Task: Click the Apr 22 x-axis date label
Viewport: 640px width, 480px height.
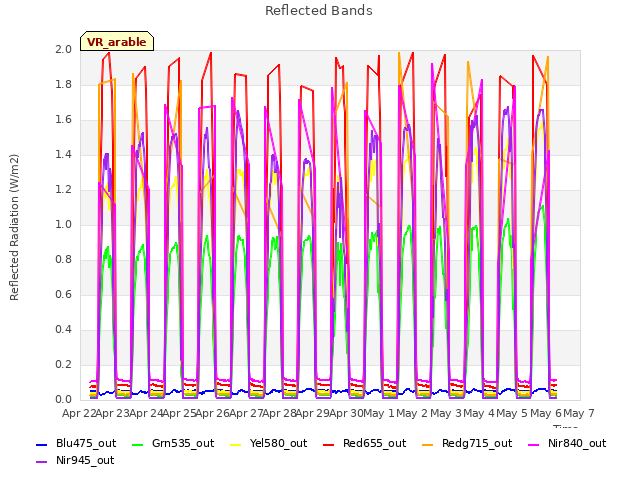Action: click(79, 413)
